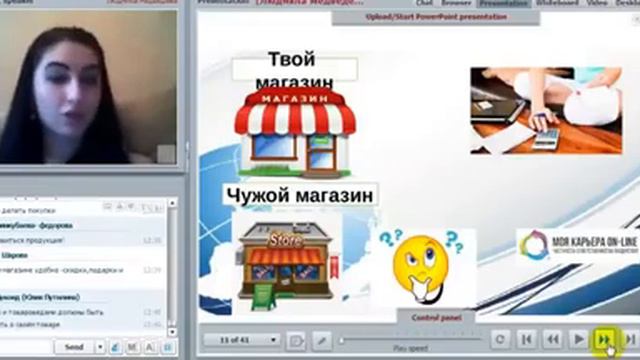Click the chat scrollbar down arrow
640x360 pixels.
click(x=172, y=332)
